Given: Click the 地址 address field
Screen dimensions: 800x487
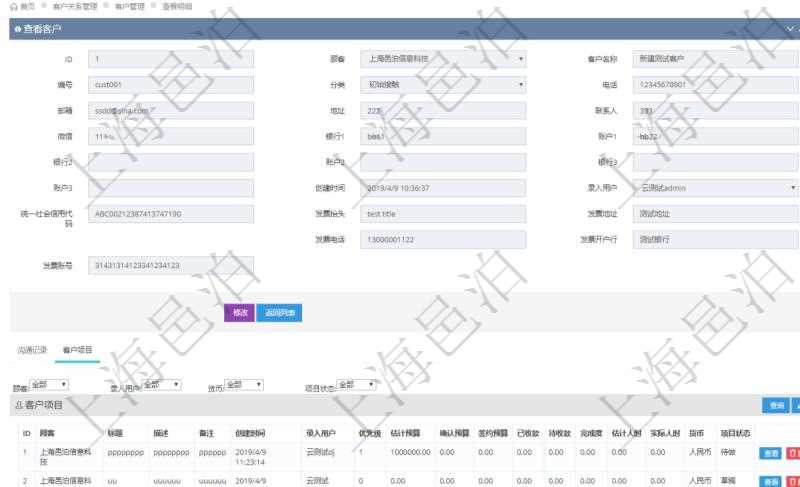Looking at the screenshot, I should point(443,111).
